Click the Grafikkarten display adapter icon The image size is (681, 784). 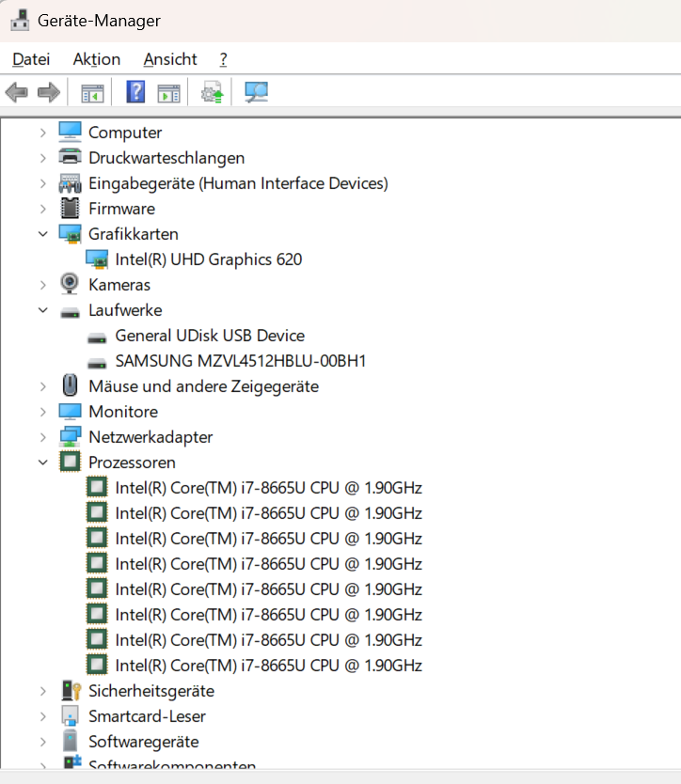(x=70, y=234)
